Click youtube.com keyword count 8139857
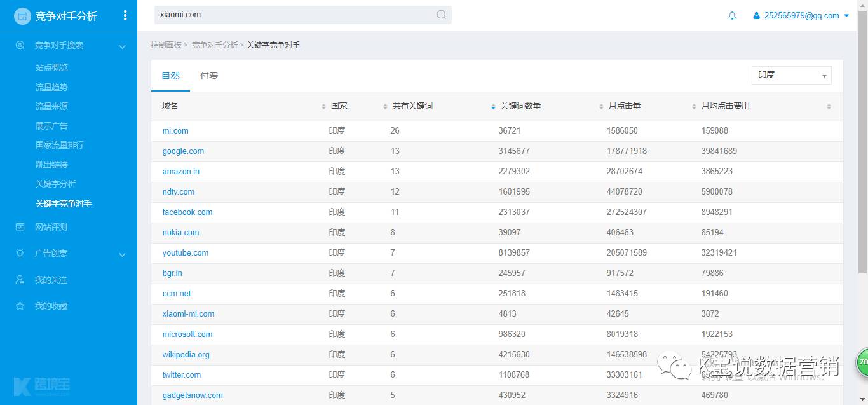Image resolution: width=868 pixels, height=405 pixels. tap(514, 252)
